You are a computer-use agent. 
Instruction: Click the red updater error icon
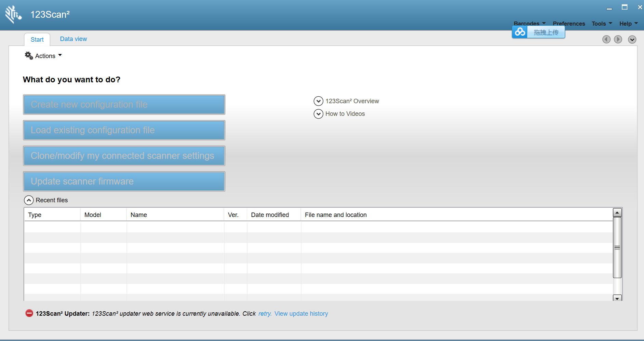(x=29, y=313)
